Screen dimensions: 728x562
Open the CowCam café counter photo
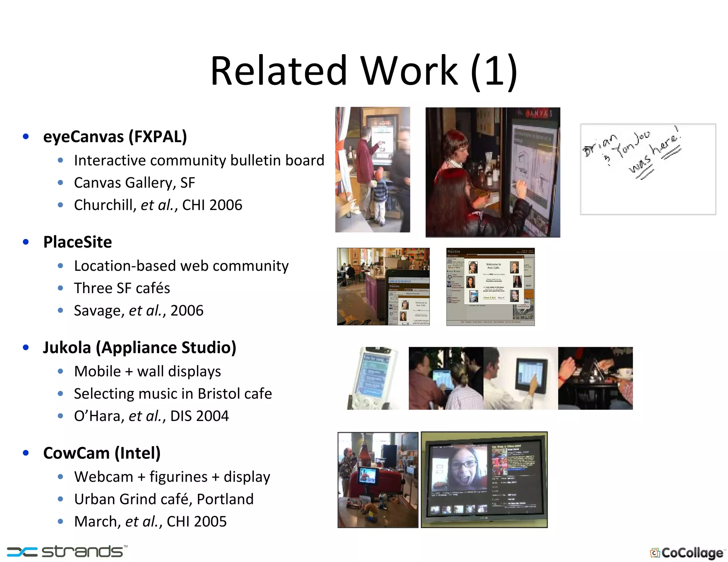click(x=378, y=480)
